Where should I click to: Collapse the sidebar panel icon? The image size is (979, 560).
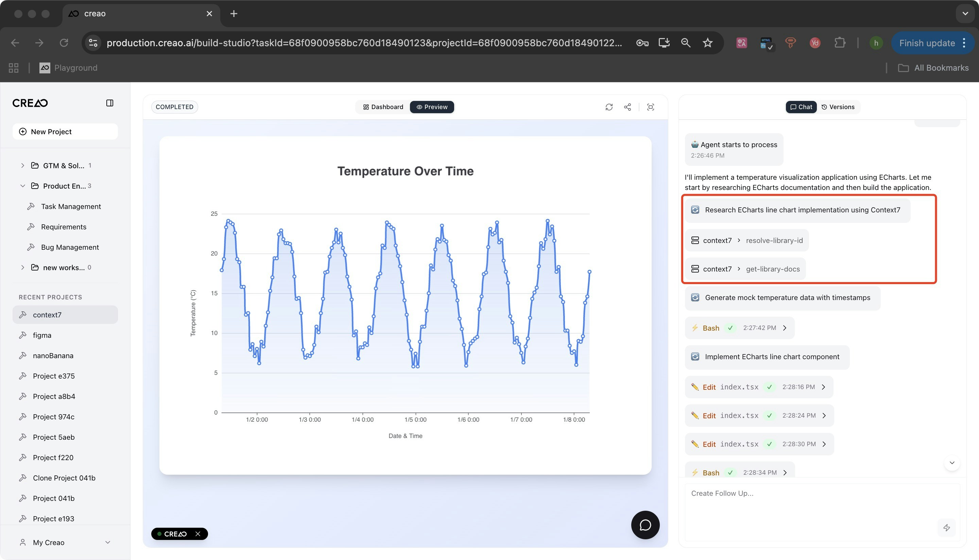tap(110, 103)
